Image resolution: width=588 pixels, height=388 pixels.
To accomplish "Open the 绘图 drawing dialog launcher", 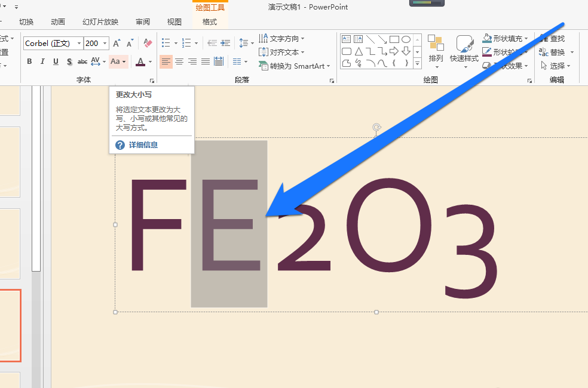I will tap(529, 81).
